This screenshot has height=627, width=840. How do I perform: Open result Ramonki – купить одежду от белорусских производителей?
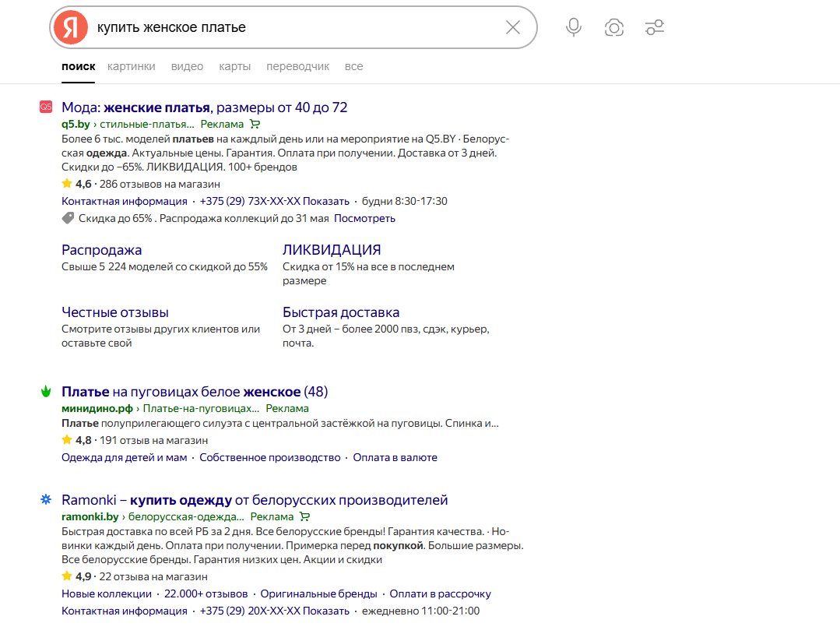click(x=255, y=500)
